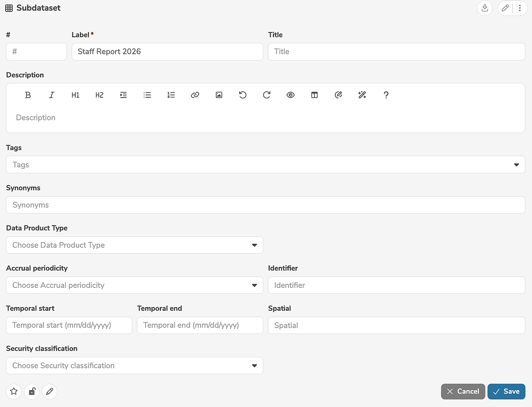Insert a link in the description

point(195,95)
